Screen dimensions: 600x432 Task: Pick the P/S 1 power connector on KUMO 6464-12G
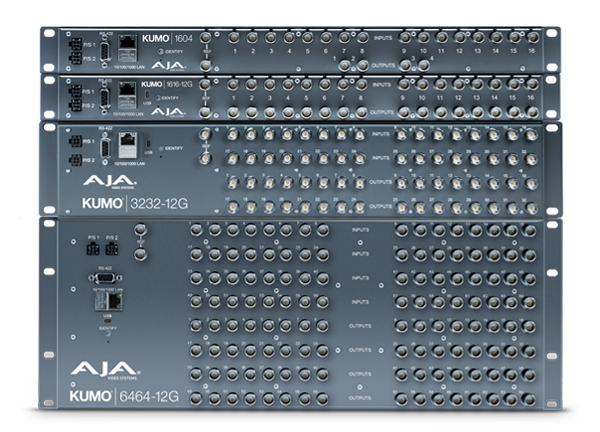(93, 249)
